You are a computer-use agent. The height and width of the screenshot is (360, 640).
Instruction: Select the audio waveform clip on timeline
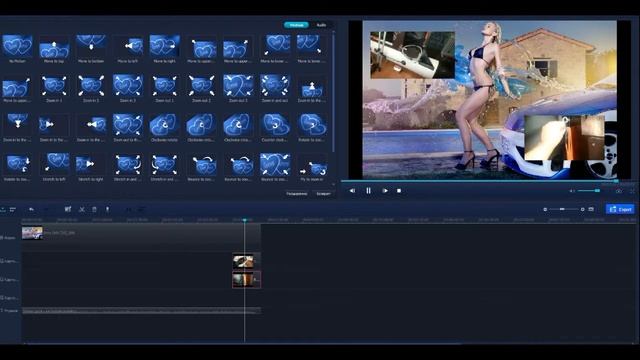click(141, 311)
